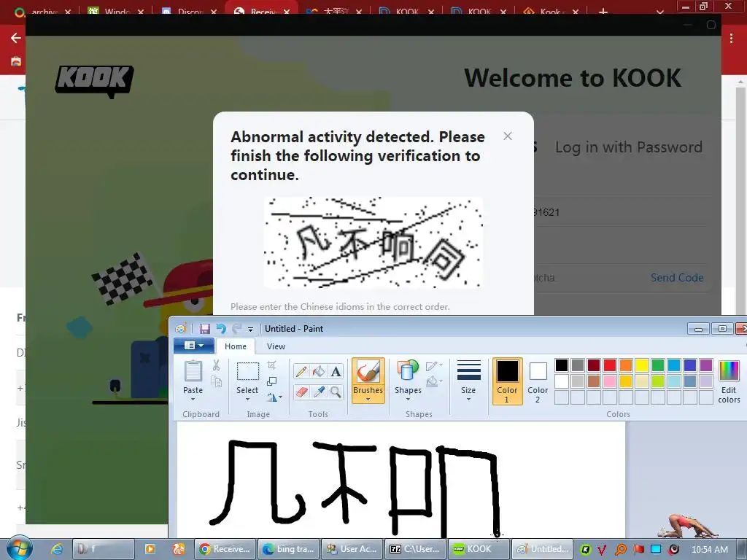Click the KOOK logo on the page
This screenshot has width=747, height=560.
coord(94,82)
